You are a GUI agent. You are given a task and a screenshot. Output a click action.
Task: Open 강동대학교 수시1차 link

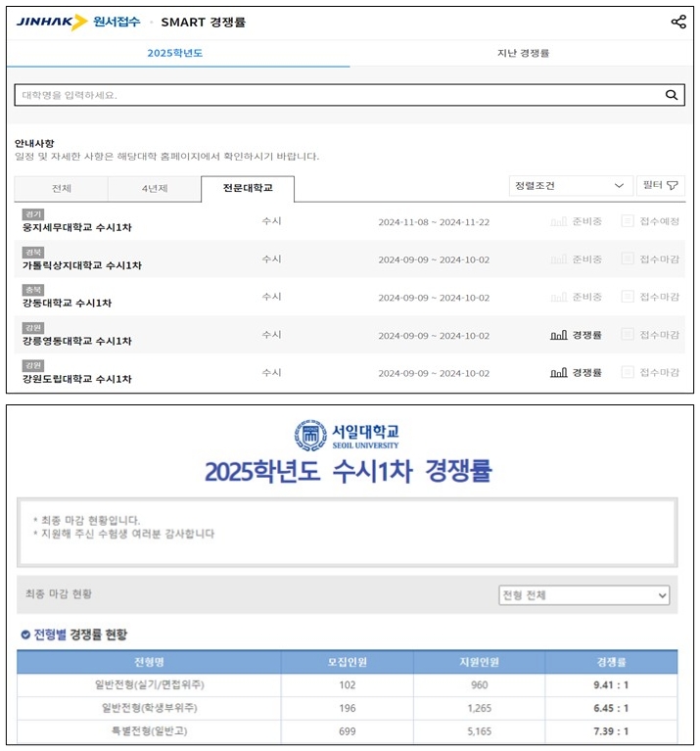(67, 304)
